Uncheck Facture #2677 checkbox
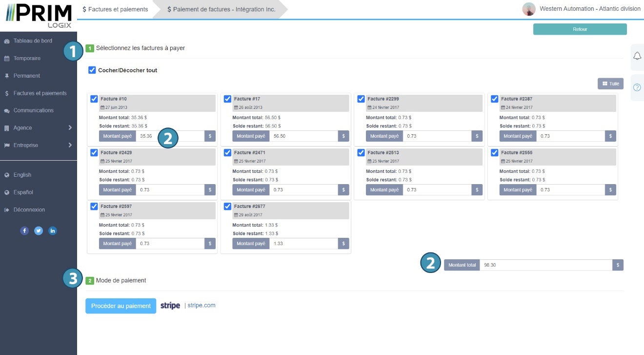 click(x=227, y=207)
